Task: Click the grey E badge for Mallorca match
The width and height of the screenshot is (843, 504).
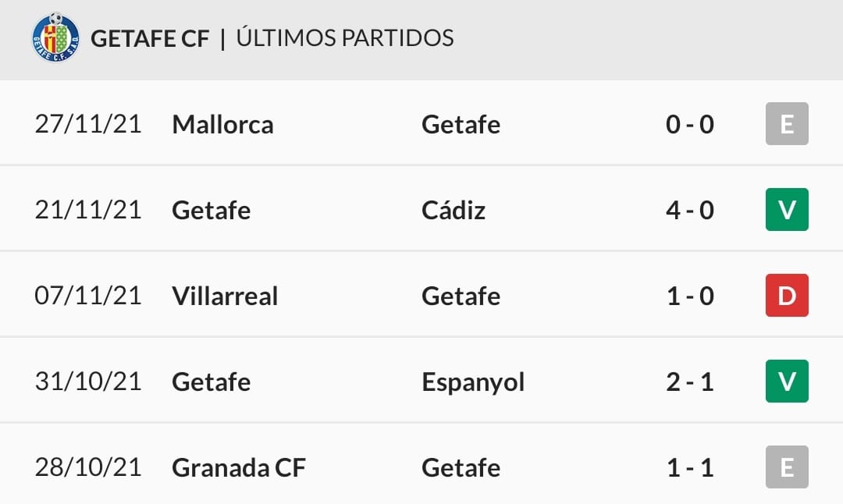Action: point(787,123)
